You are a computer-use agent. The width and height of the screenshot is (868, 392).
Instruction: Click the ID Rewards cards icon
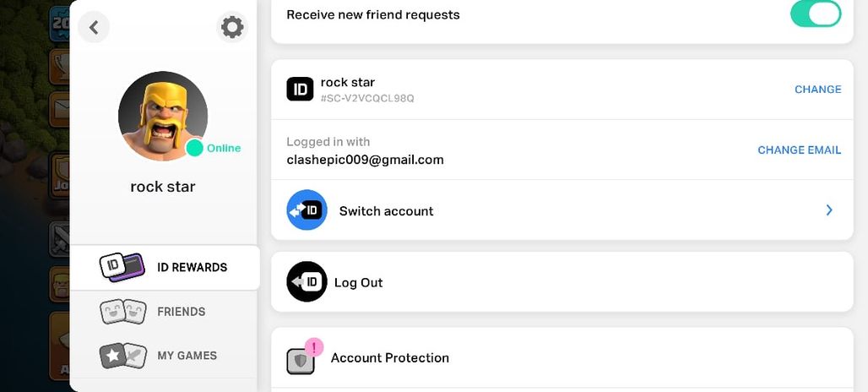point(122,268)
